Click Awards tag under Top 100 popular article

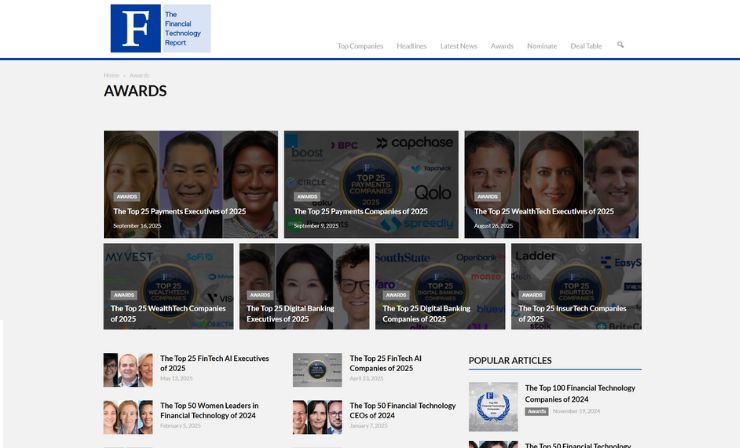click(x=536, y=411)
